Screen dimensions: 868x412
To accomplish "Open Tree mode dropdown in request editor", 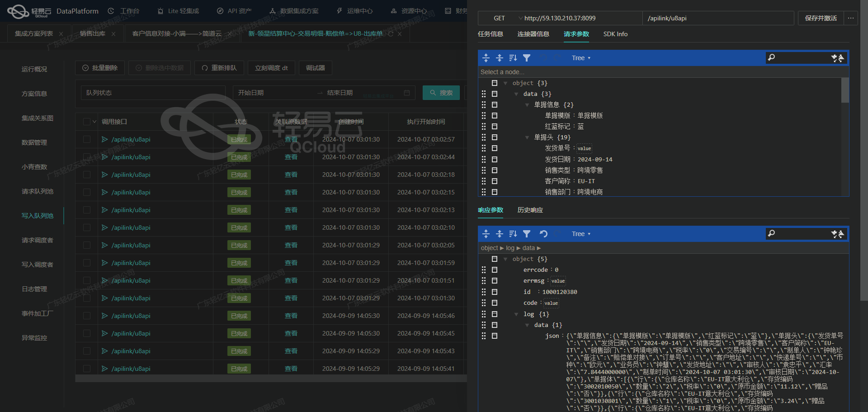I will click(581, 58).
